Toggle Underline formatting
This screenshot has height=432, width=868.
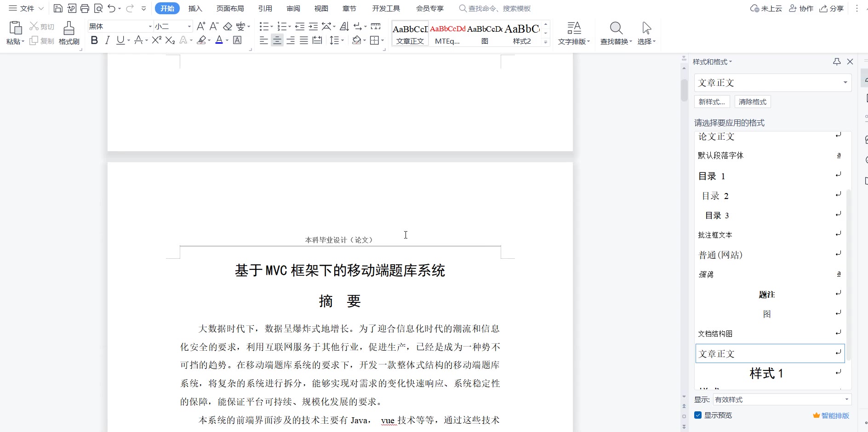120,40
